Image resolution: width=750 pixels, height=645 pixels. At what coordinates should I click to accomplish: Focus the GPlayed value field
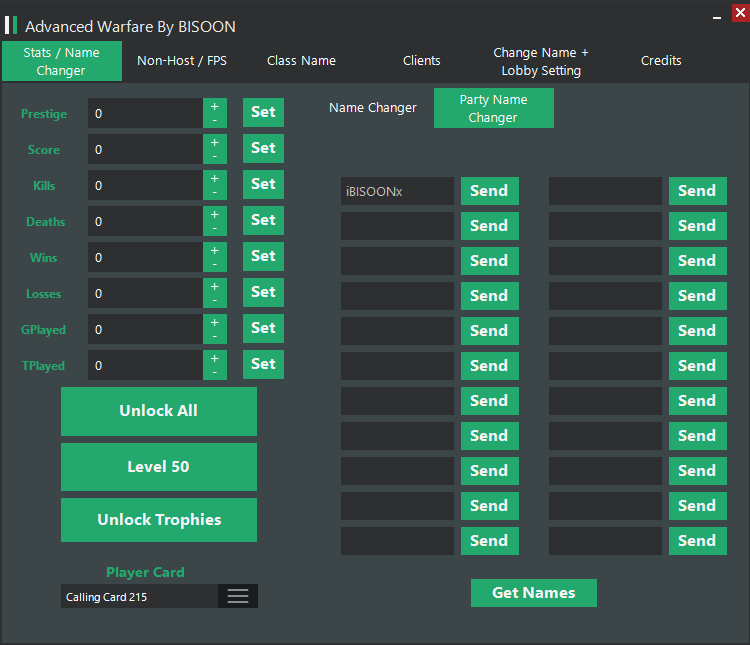(x=145, y=329)
